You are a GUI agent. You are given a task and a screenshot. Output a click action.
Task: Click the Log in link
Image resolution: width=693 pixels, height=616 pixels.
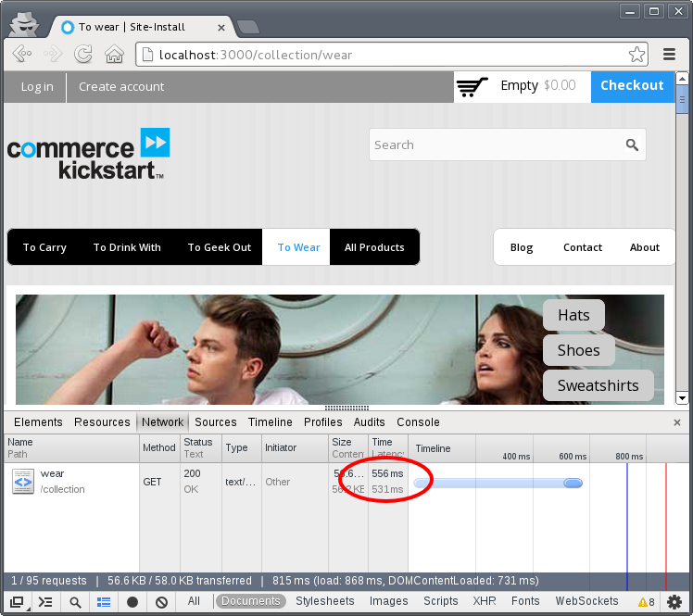coord(37,87)
